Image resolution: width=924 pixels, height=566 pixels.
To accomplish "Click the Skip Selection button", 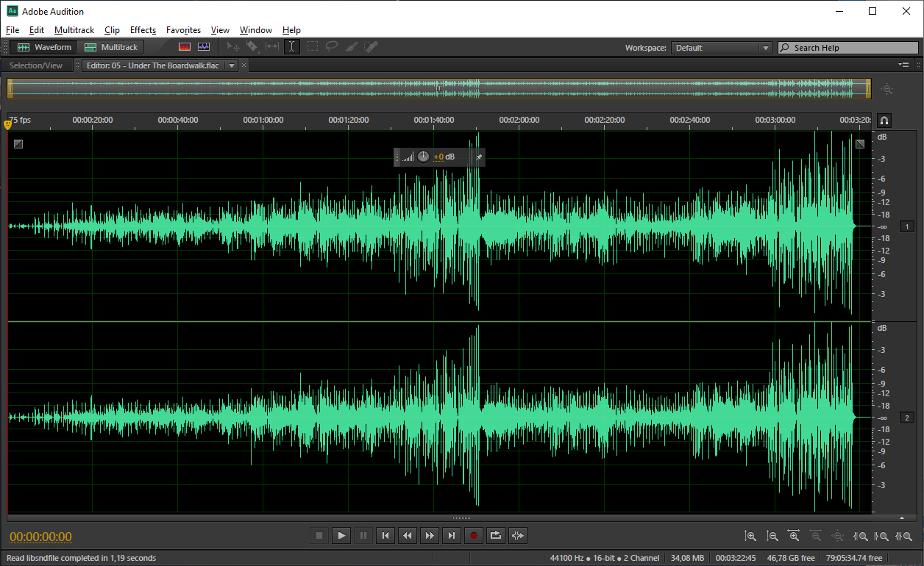I will 518,536.
